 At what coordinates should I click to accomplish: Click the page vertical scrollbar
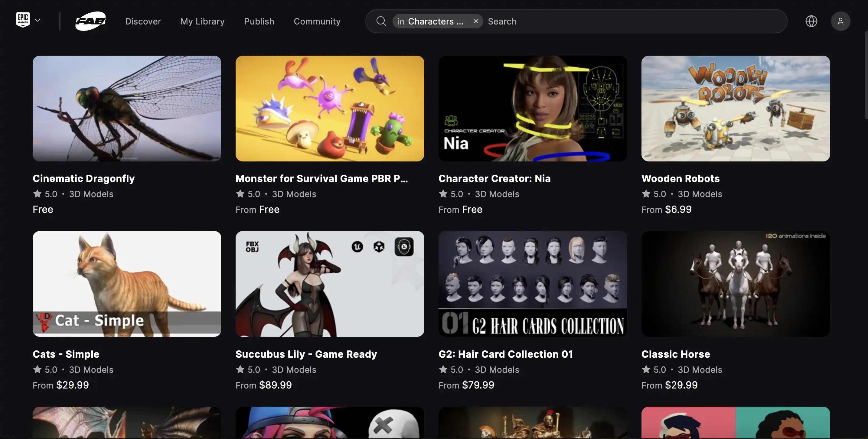click(866, 75)
